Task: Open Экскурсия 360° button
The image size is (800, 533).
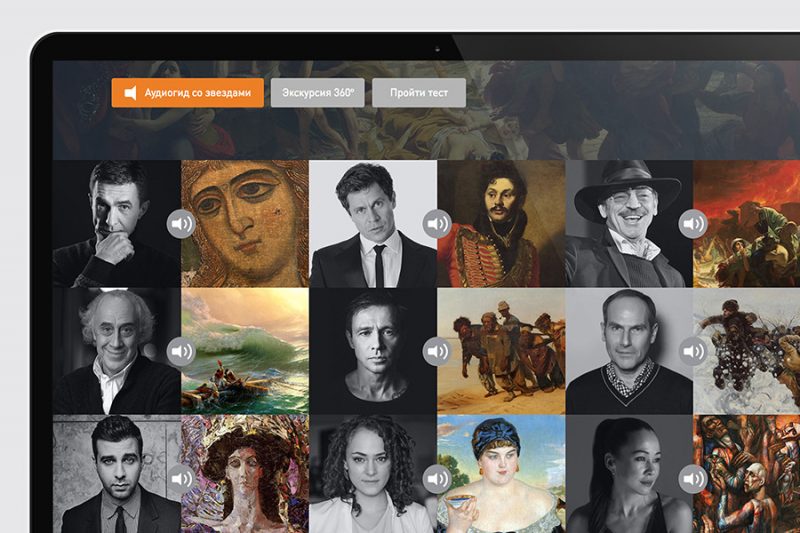Action: click(x=317, y=93)
